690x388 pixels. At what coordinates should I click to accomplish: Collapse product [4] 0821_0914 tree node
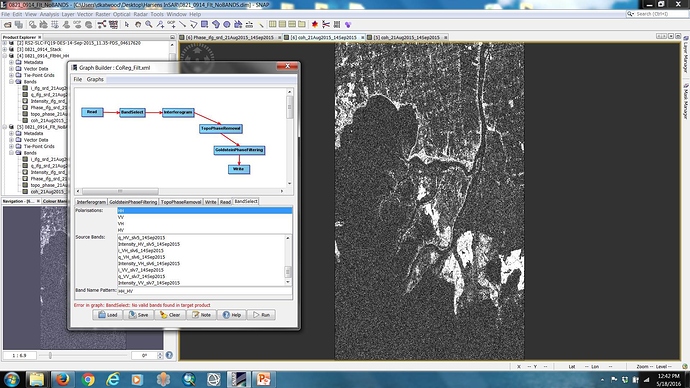point(5,56)
